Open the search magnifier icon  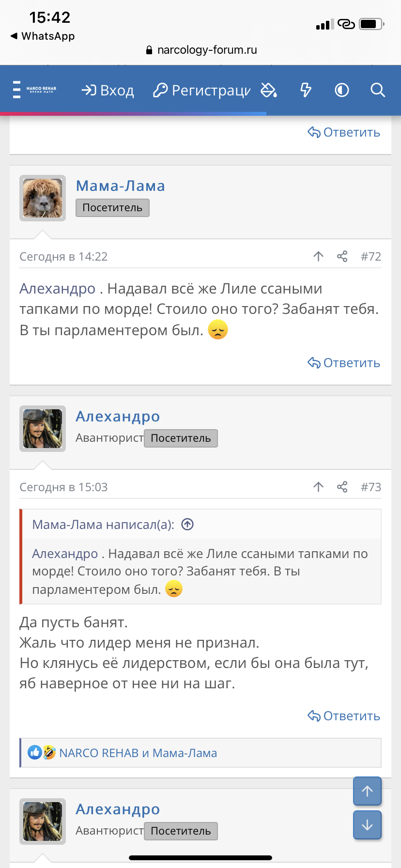click(x=377, y=90)
